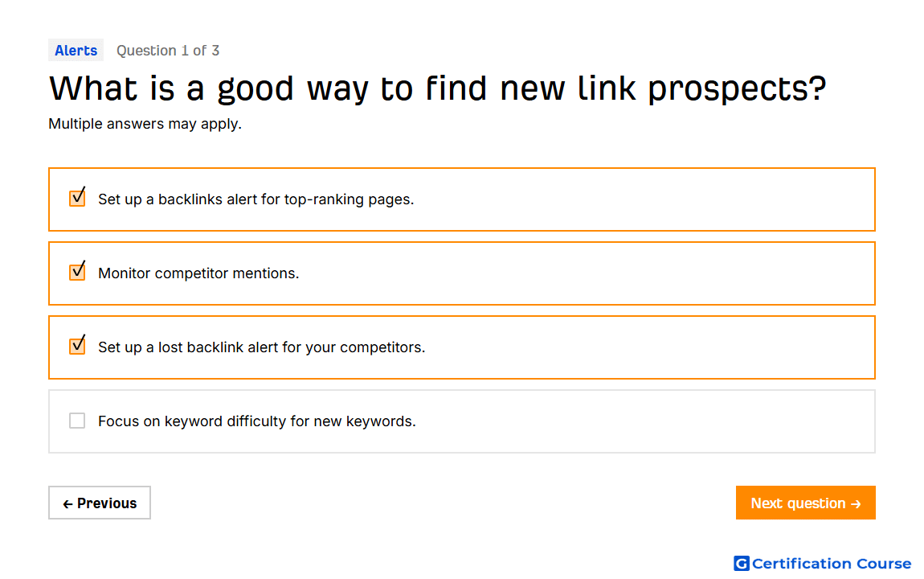Click the 'Multiple answers may apply' note
Screen dimensions: 924x579
(x=145, y=124)
